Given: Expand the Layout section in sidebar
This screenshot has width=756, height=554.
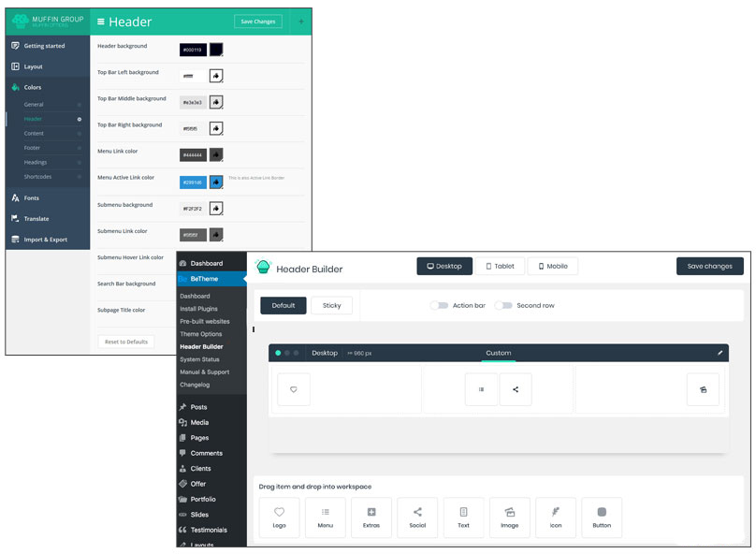Looking at the screenshot, I should [33, 66].
